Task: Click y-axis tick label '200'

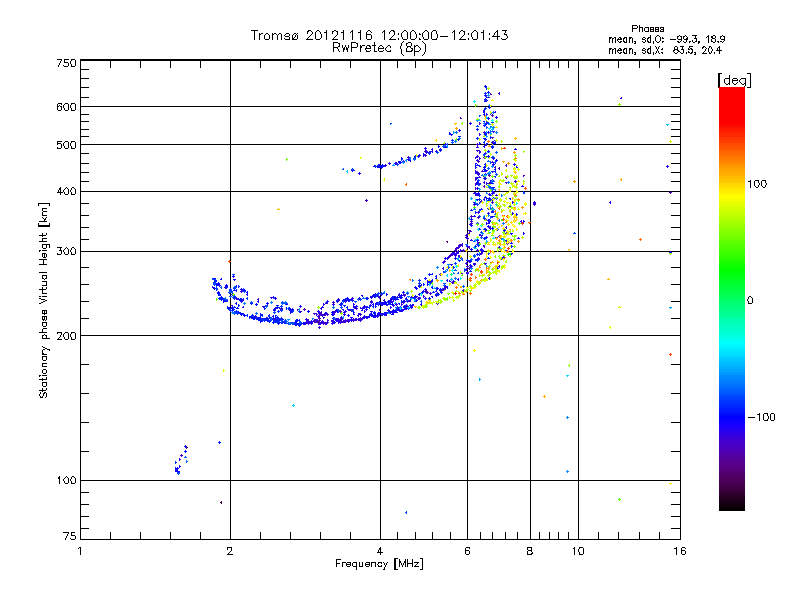Action: tap(66, 336)
